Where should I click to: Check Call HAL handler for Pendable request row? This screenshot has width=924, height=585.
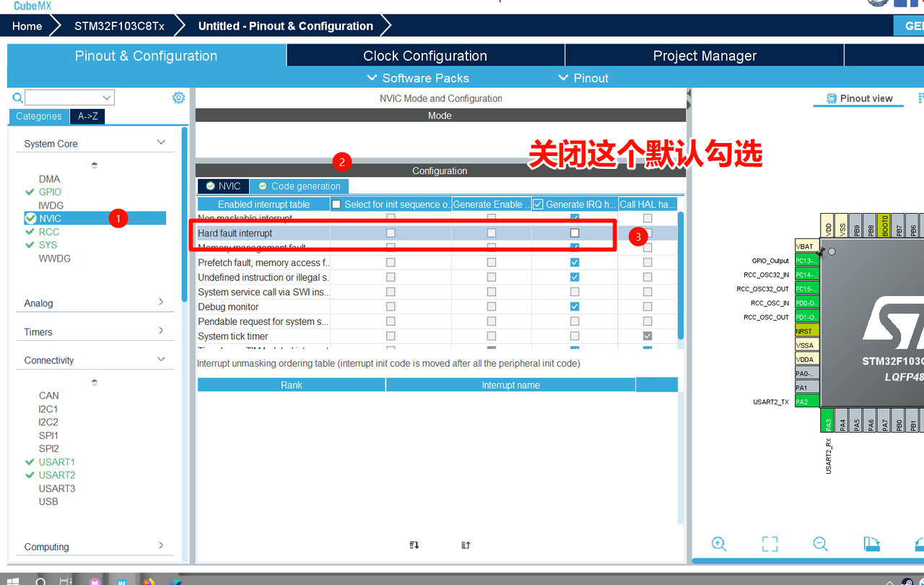coord(648,321)
